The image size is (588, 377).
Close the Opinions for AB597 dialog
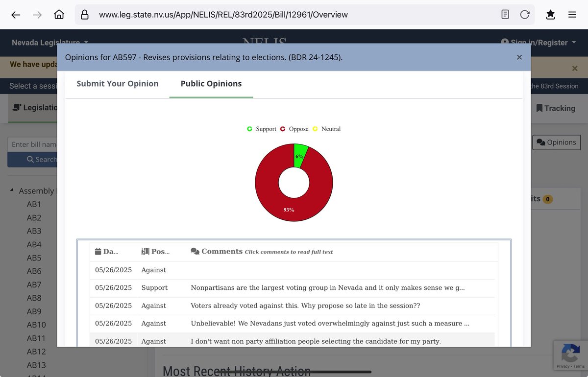point(519,57)
